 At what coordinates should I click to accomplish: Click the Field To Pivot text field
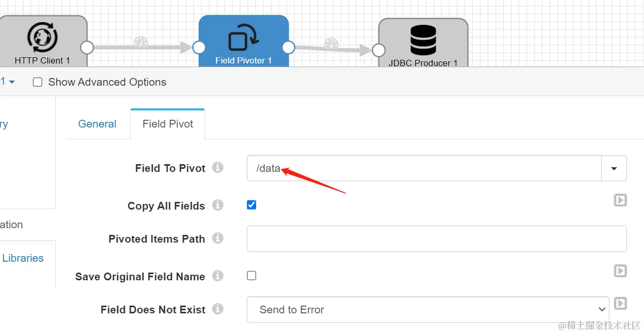(x=423, y=168)
